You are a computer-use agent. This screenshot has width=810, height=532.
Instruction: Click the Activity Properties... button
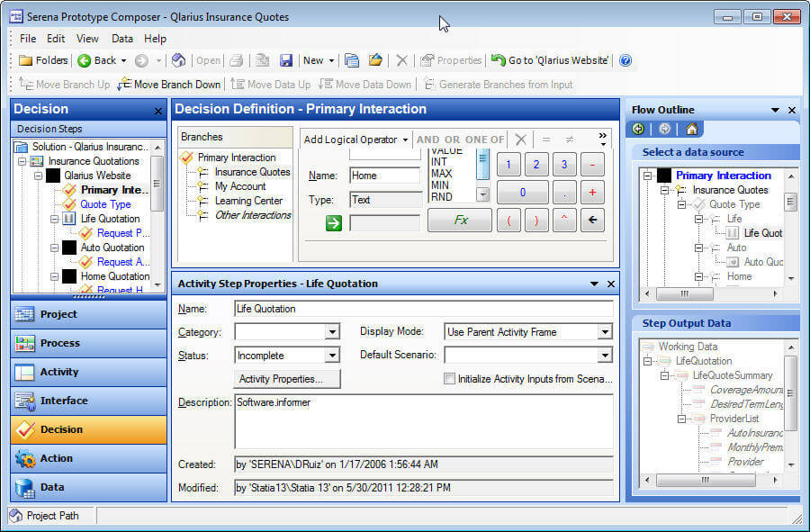[x=287, y=379]
